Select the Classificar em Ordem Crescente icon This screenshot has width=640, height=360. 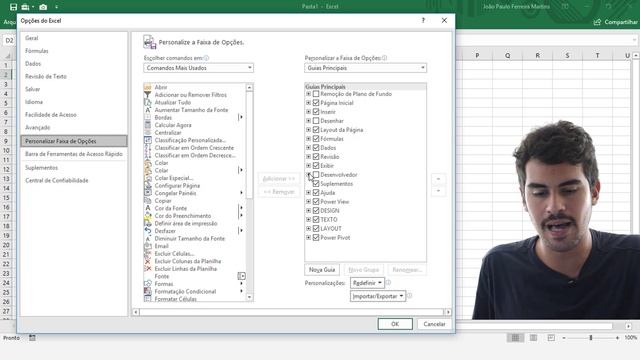point(148,148)
